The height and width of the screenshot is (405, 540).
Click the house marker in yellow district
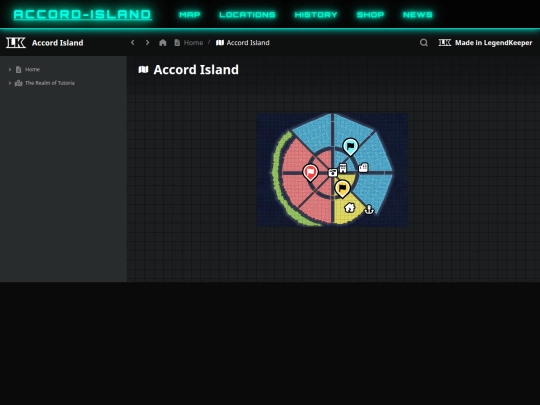(x=350, y=207)
